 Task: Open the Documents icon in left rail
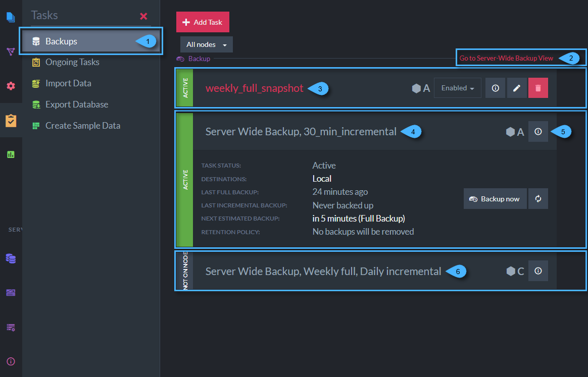click(11, 17)
